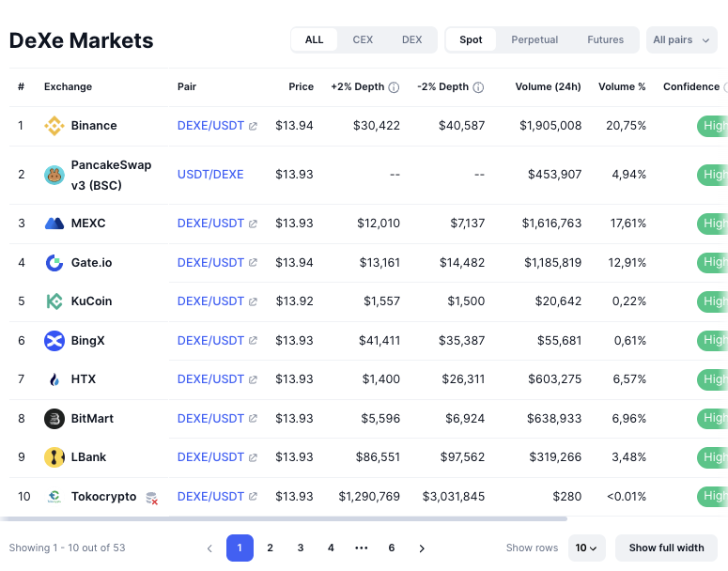The width and height of the screenshot is (728, 571).
Task: Click external link icon in Gate.io row
Action: 253,263
